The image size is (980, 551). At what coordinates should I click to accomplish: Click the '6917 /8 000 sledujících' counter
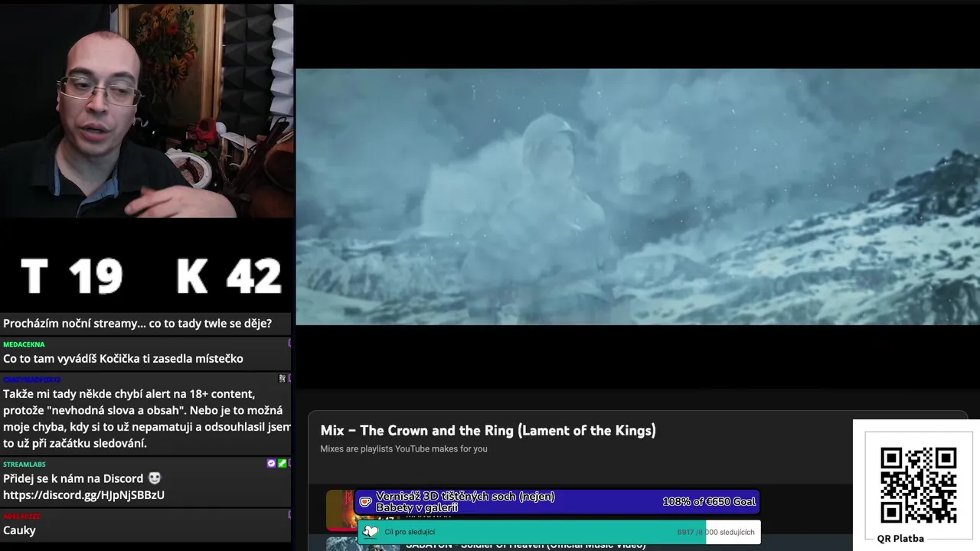click(715, 533)
